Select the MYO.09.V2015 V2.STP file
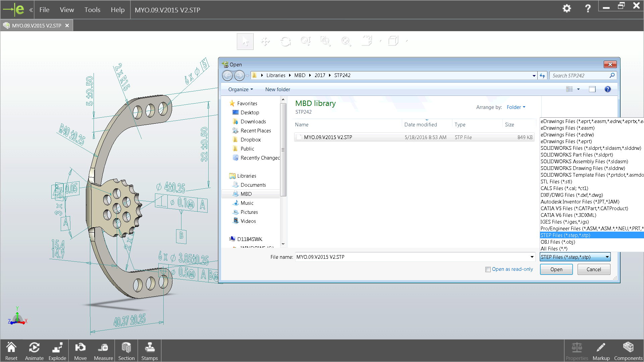 coord(328,137)
